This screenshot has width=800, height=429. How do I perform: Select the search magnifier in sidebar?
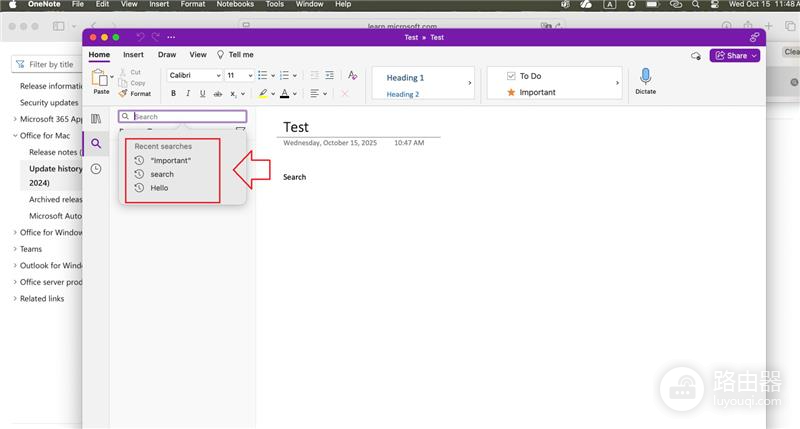coord(96,143)
